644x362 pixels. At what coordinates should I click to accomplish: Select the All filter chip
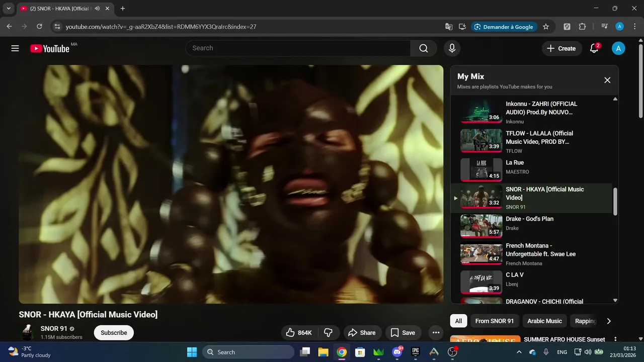pyautogui.click(x=458, y=321)
